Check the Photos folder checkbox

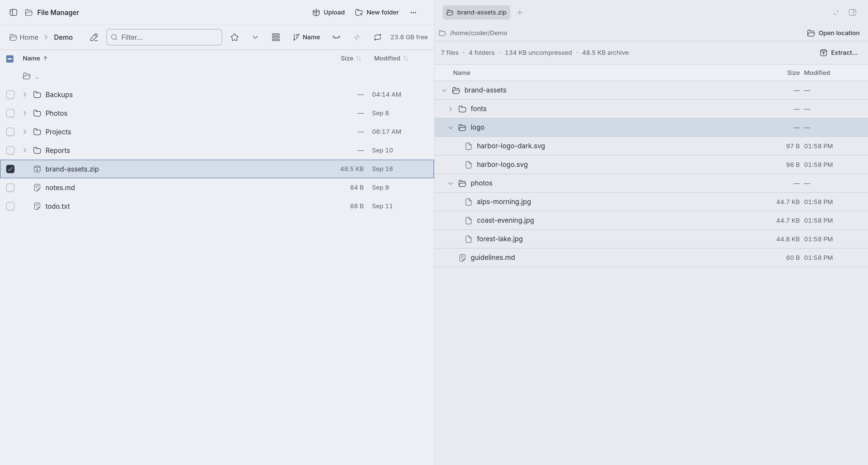(x=10, y=113)
